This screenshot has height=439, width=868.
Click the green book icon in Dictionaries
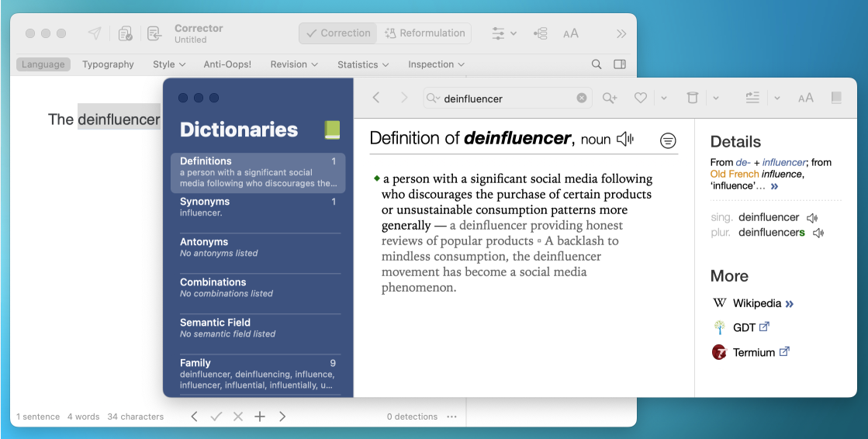[332, 130]
